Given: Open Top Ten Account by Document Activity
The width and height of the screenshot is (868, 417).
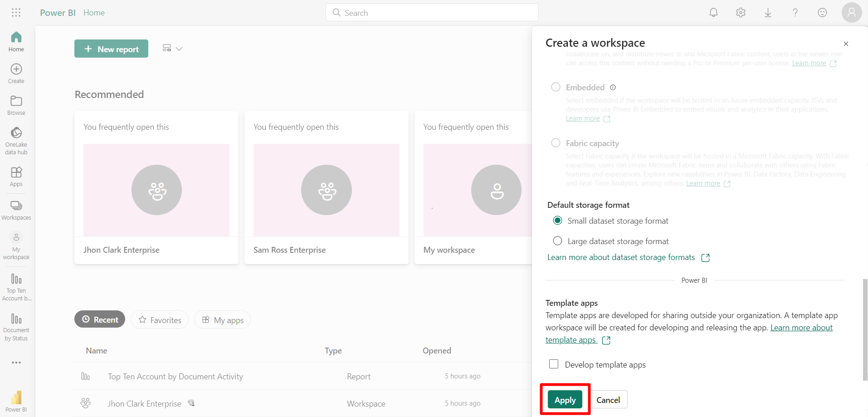Looking at the screenshot, I should [x=176, y=376].
